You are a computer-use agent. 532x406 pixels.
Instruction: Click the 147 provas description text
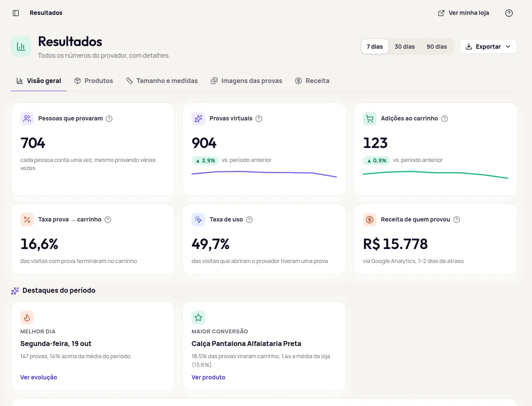[76, 356]
